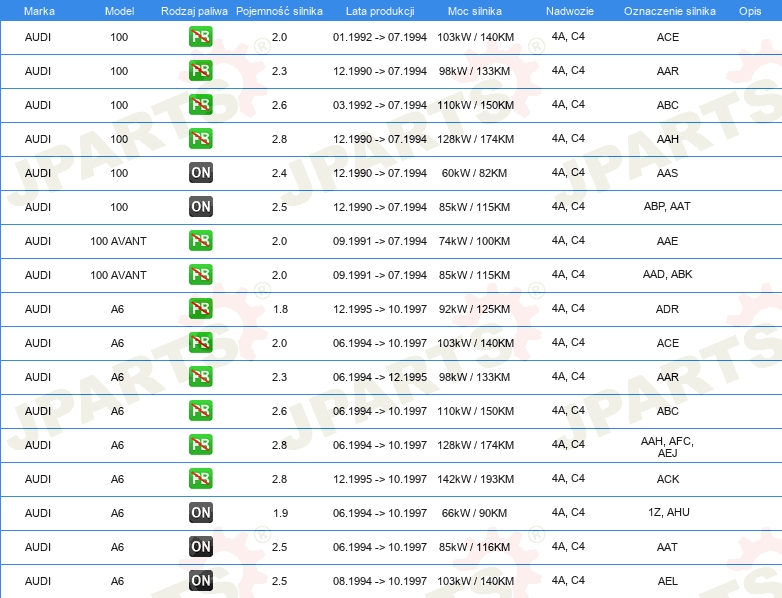Click engine capacity 2.4 cell

279,173
